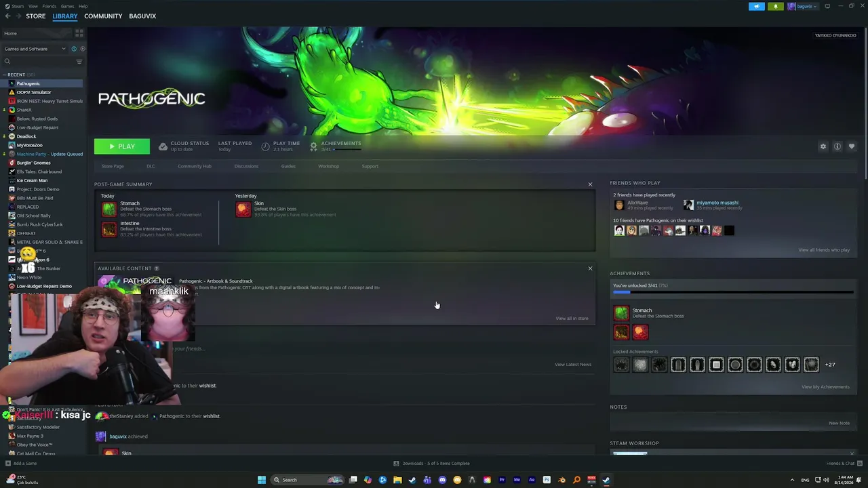The height and width of the screenshot is (488, 868).
Task: Go back with the navigation back arrow
Action: pos(7,16)
